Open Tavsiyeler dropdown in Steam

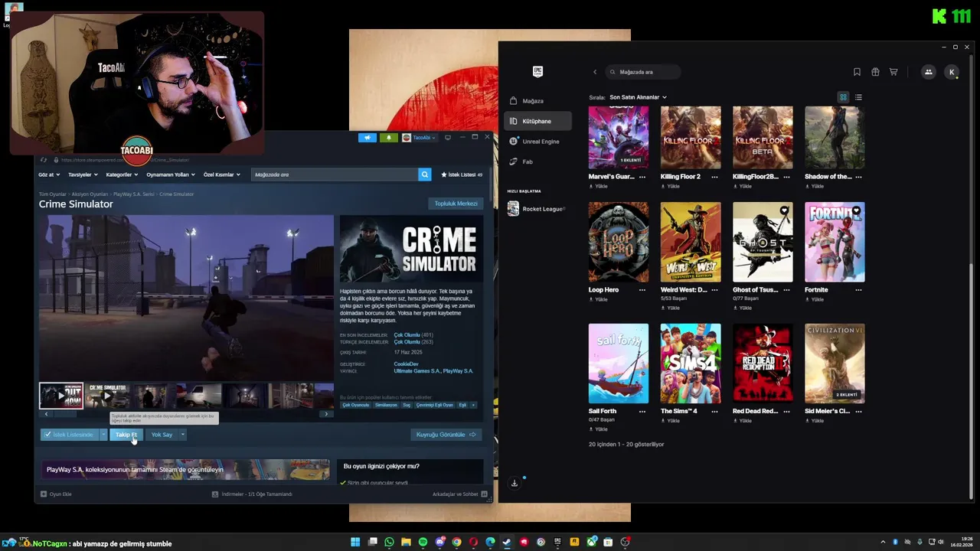[x=83, y=174]
